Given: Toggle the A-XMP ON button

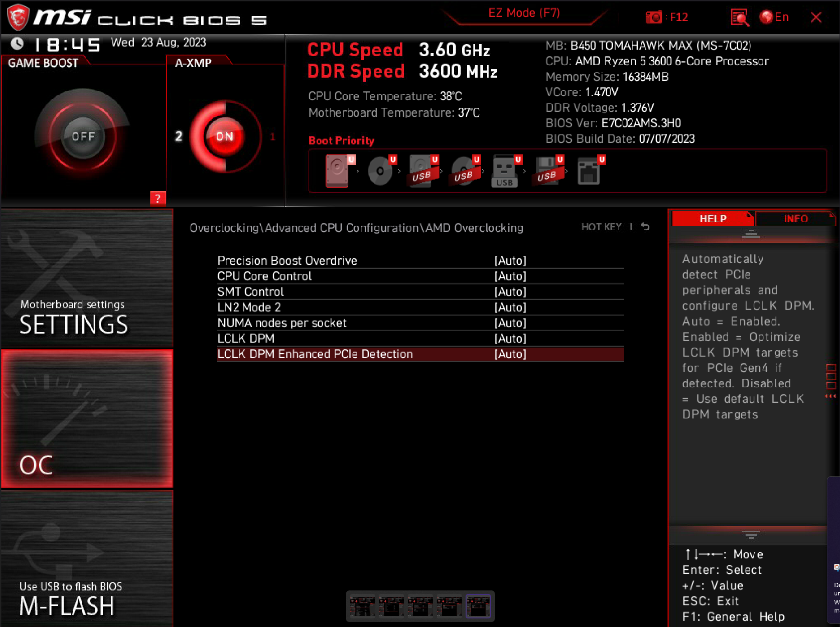Looking at the screenshot, I should [x=224, y=136].
